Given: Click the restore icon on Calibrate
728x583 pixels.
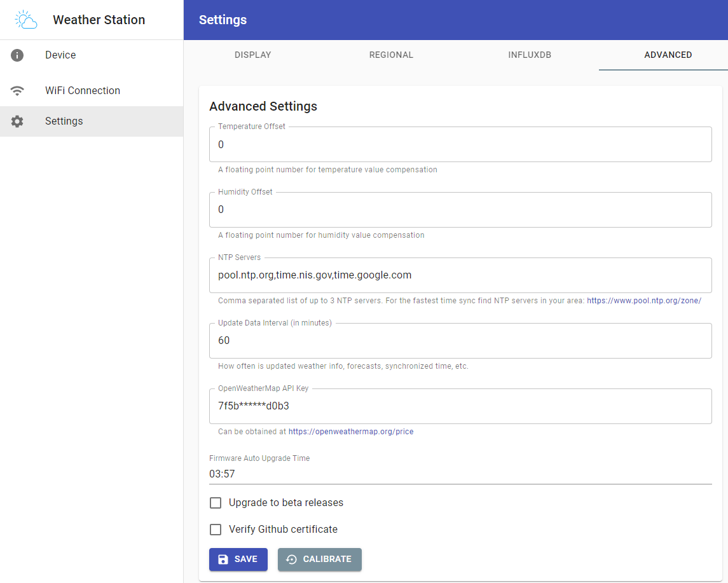Looking at the screenshot, I should [x=291, y=559].
